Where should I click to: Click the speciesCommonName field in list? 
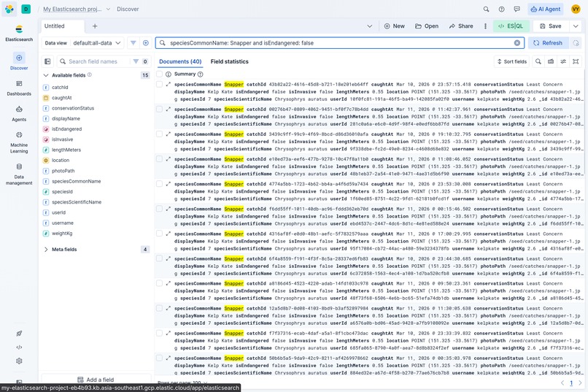click(x=76, y=181)
